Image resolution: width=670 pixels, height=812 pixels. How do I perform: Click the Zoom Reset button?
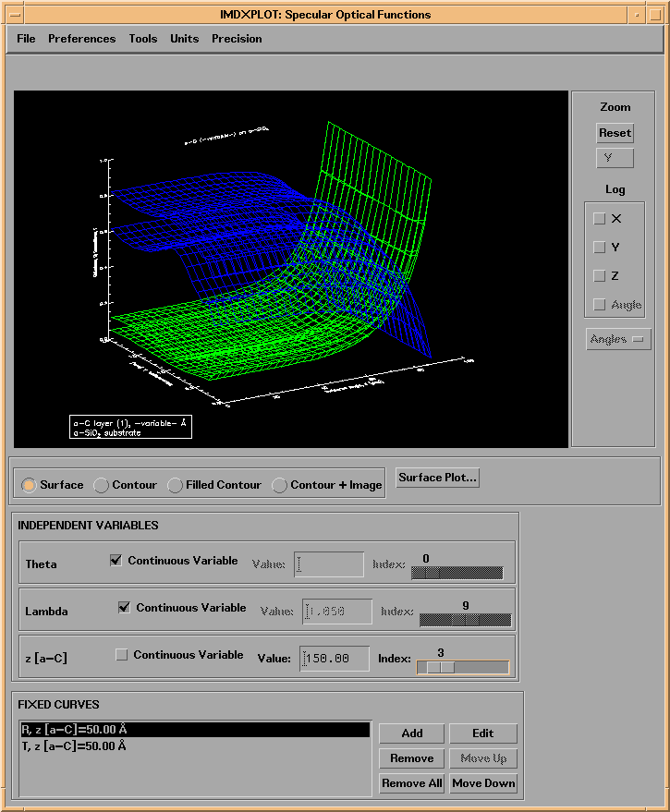[x=615, y=133]
